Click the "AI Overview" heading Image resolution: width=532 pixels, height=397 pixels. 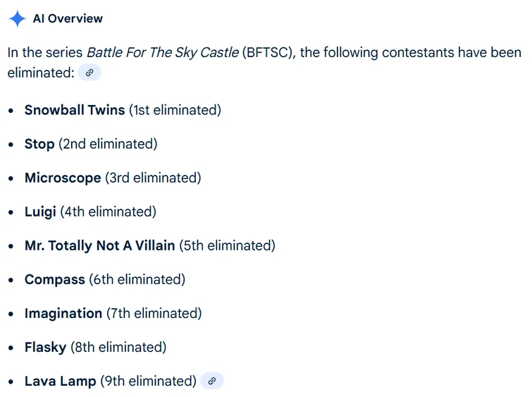tap(68, 18)
